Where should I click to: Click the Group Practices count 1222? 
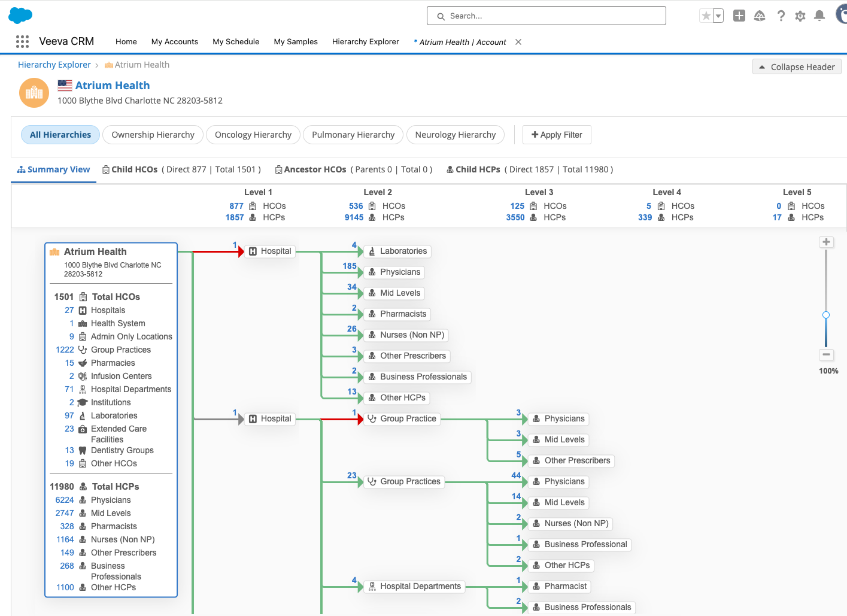pos(65,350)
